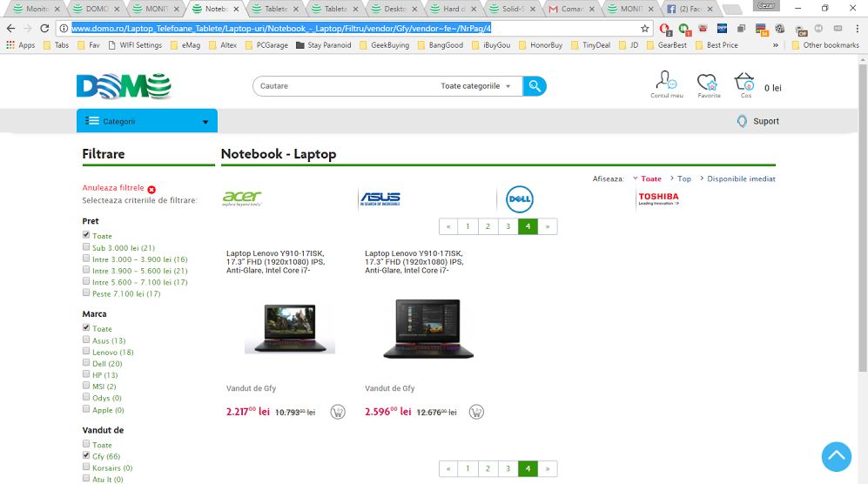The image size is (868, 484).
Task: Click the browser Back arrow
Action: 10,28
